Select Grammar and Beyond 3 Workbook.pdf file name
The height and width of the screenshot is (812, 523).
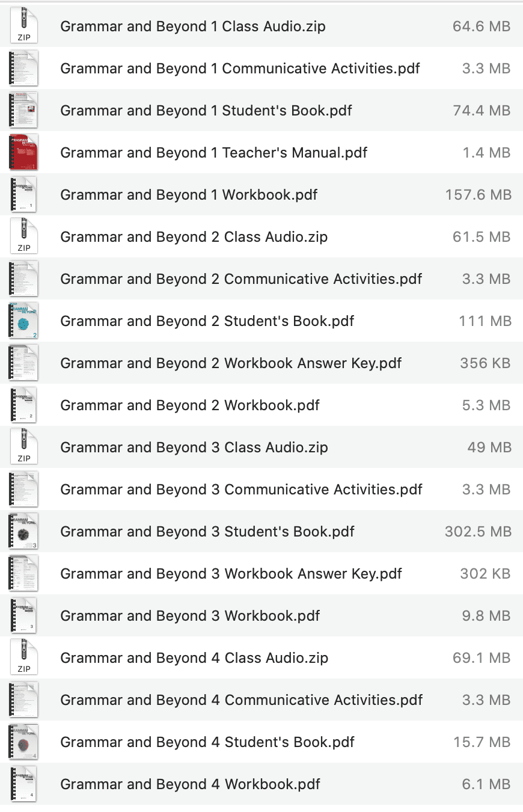coord(190,616)
